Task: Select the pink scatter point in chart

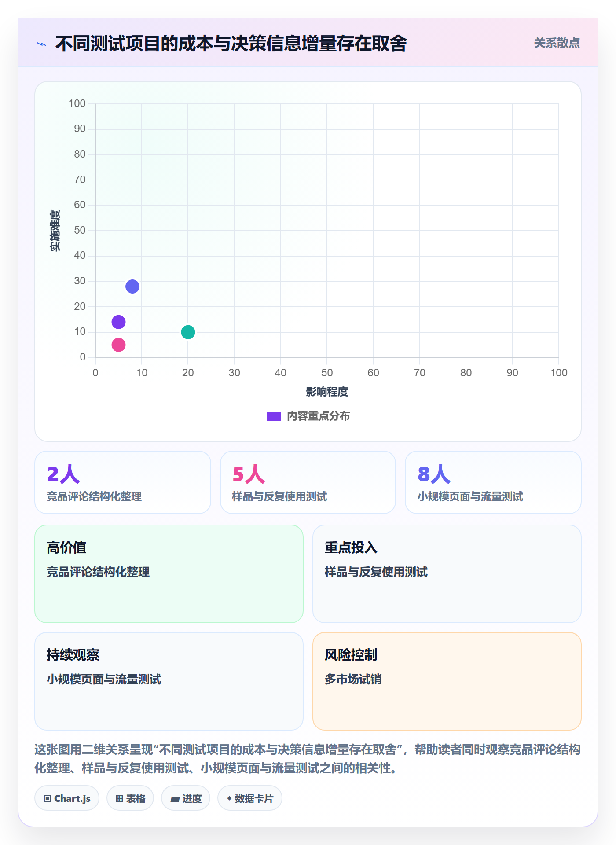Action: click(x=118, y=345)
